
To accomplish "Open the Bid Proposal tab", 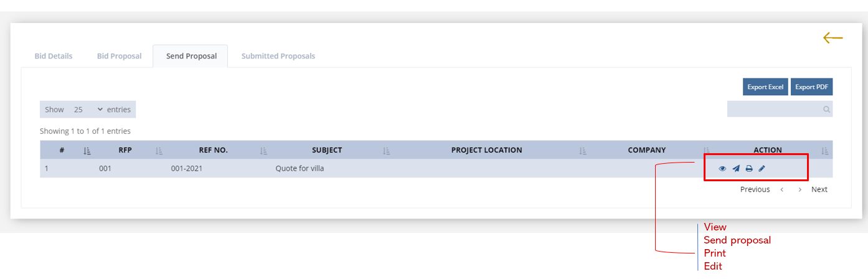I will pos(120,56).
